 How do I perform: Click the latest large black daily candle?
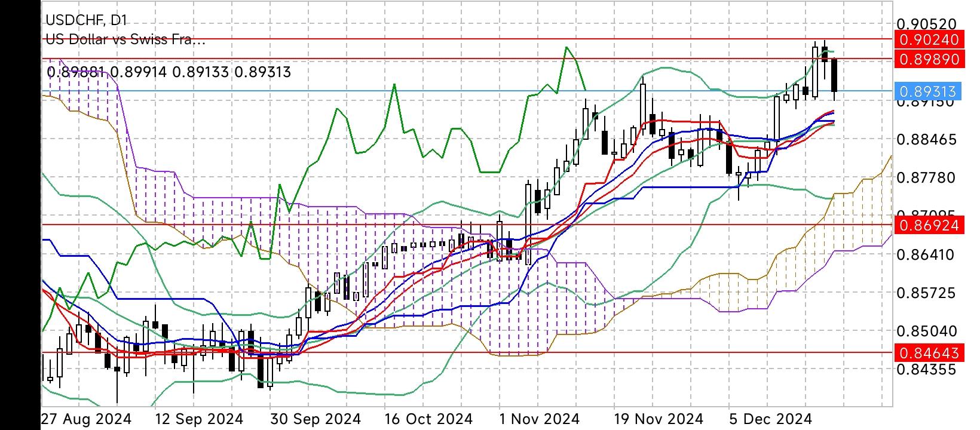click(835, 75)
